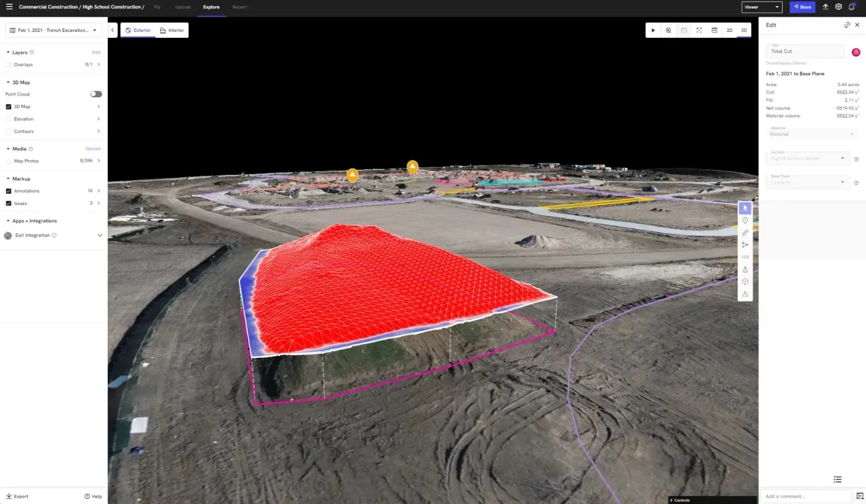The width and height of the screenshot is (866, 504).
Task: Enable the Elevation layer checkbox
Action: 9,119
